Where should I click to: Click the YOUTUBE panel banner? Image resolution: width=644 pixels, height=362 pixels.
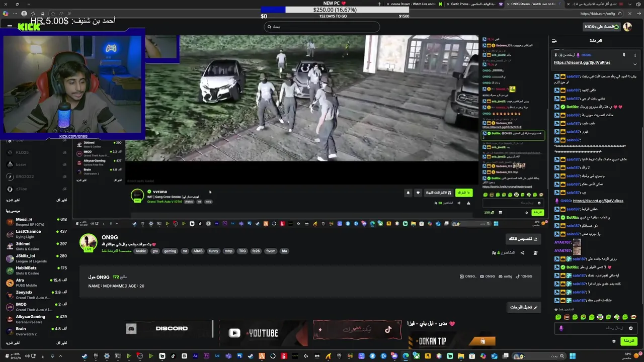click(264, 332)
